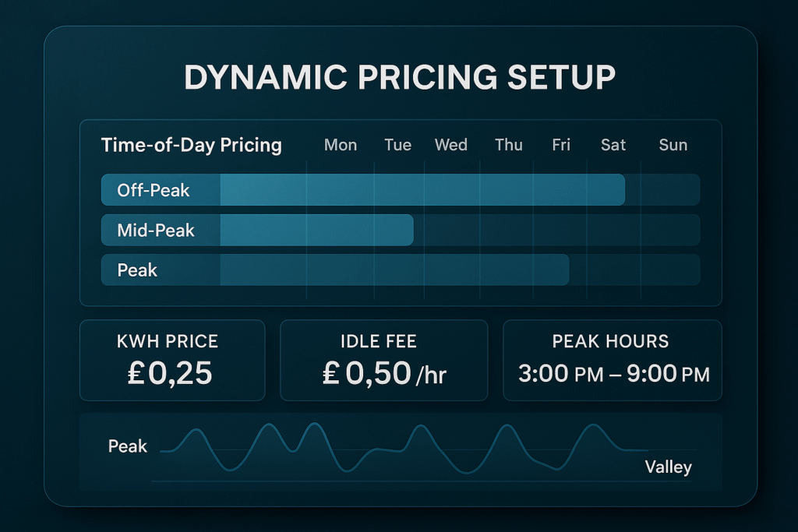
Task: Choose the Wed column in pricing schedule
Action: [x=451, y=145]
